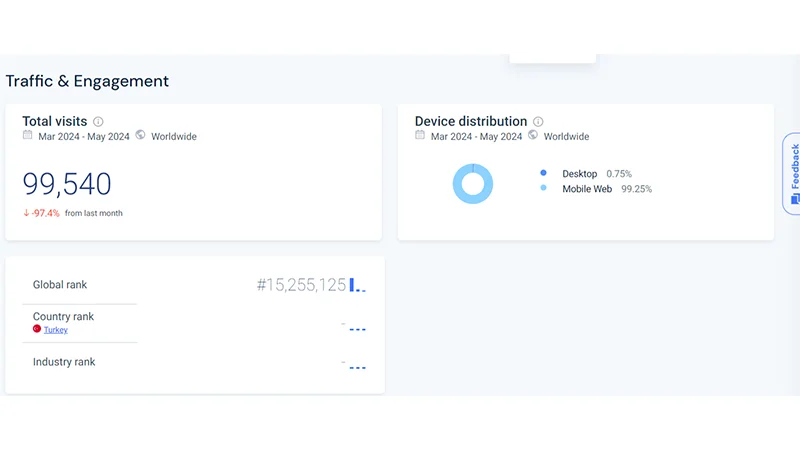Click the Global rank sparkline bars
This screenshot has height=450, width=800.
coord(357,286)
